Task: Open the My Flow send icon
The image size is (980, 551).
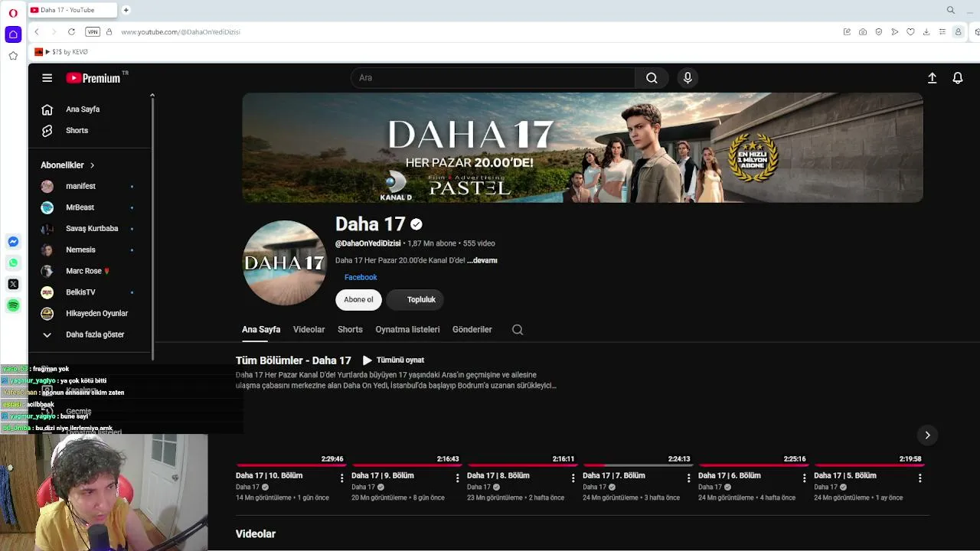Action: pos(894,31)
